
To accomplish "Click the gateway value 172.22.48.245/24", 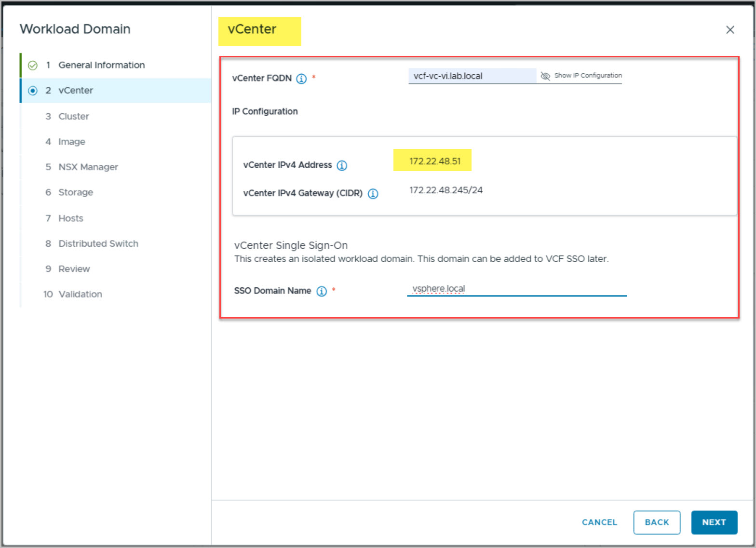I will pyautogui.click(x=446, y=190).
